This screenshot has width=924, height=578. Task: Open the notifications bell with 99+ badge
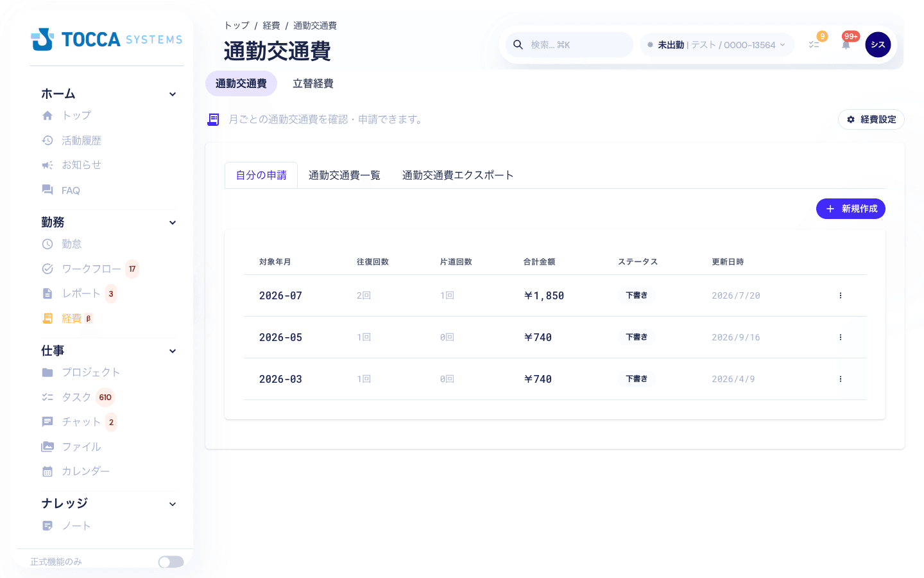[x=846, y=45]
